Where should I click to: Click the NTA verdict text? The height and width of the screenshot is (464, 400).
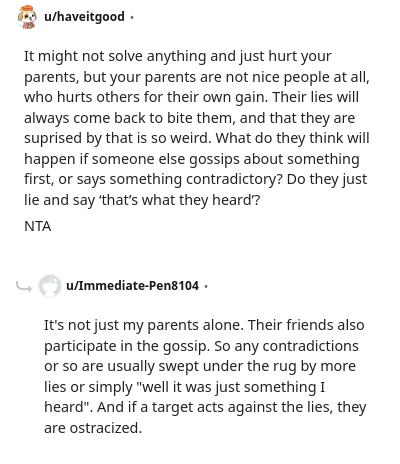point(38,227)
